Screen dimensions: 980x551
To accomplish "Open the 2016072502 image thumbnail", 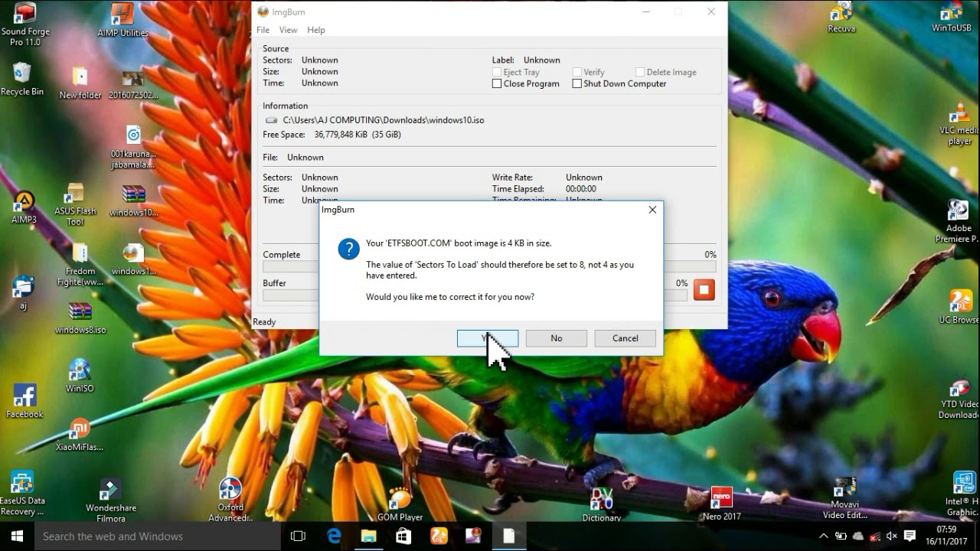I will pyautogui.click(x=133, y=84).
